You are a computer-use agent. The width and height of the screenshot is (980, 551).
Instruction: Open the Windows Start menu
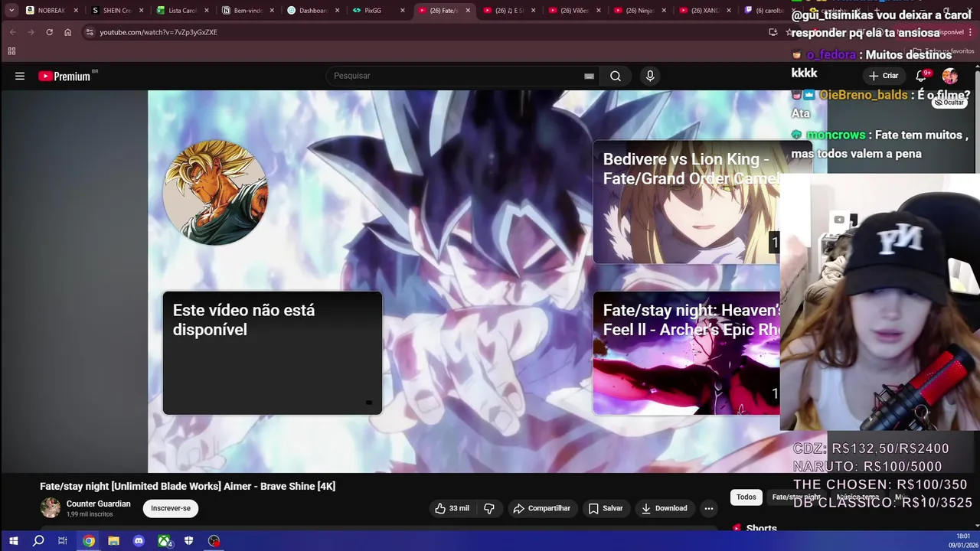(x=13, y=541)
